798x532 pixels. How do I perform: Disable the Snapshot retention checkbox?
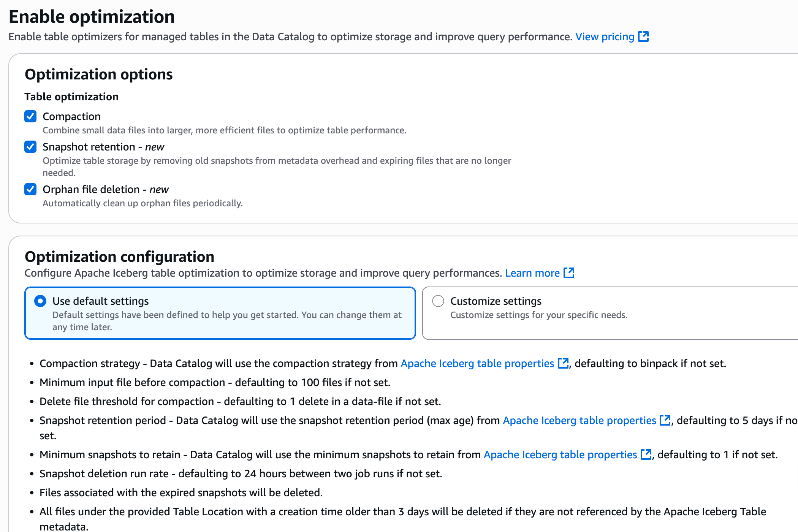coord(30,147)
